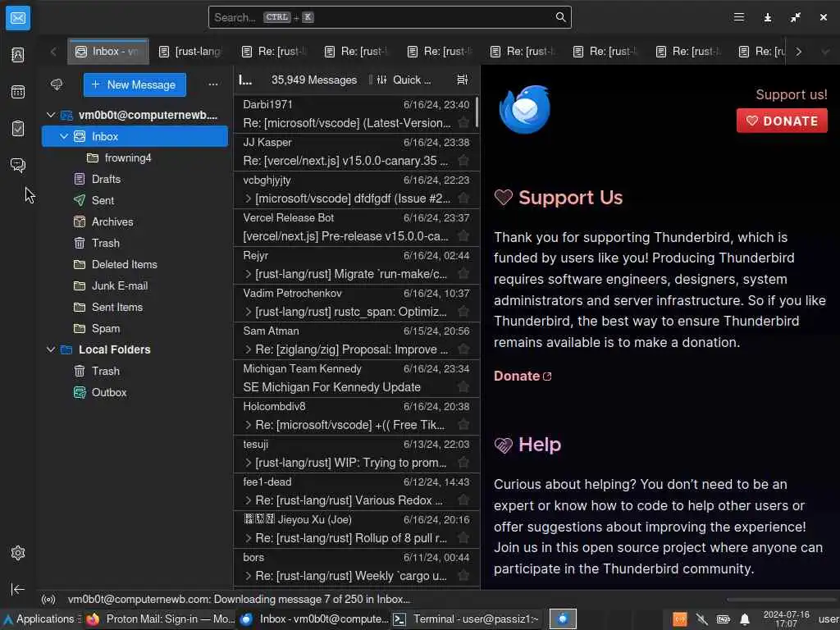
Task: Switch to Proton Mail Firefox taskbar window
Action: (161, 619)
